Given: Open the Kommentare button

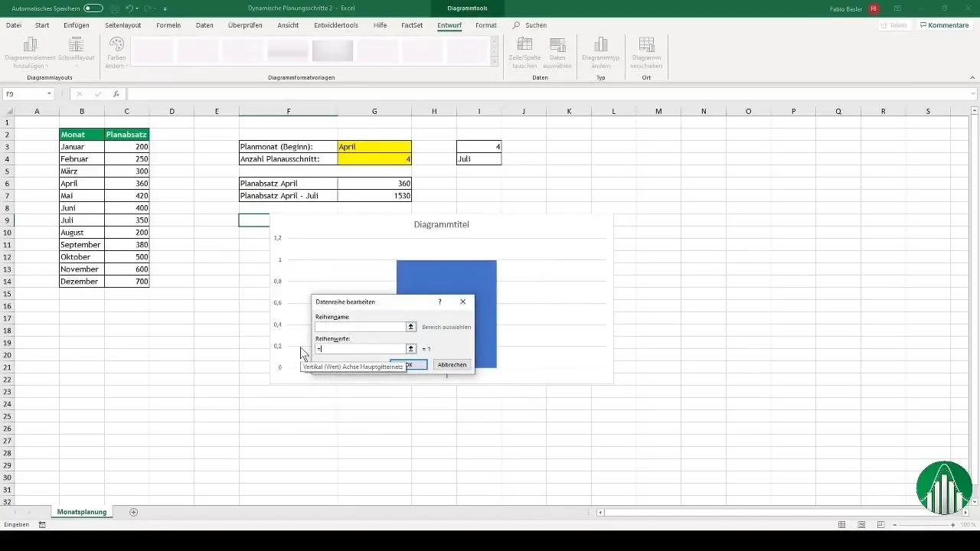Looking at the screenshot, I should (x=945, y=25).
